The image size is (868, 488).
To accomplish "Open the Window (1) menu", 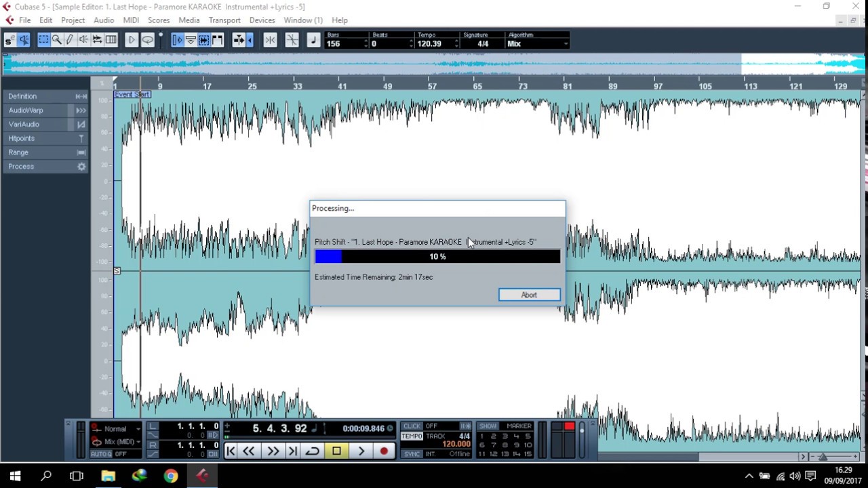I will point(303,20).
